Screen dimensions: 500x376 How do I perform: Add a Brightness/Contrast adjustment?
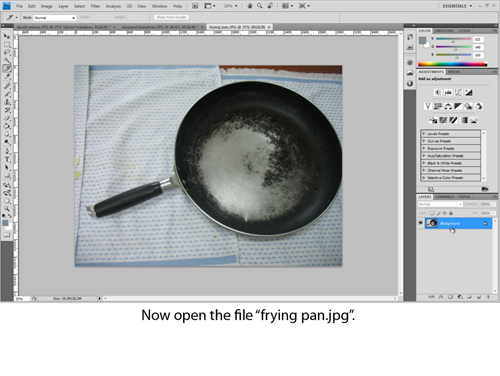point(438,92)
